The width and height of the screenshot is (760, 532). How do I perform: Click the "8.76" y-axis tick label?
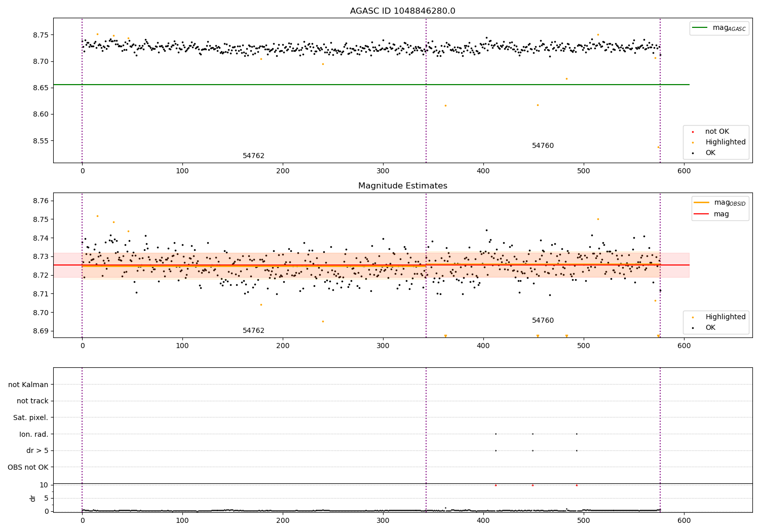tap(40, 201)
